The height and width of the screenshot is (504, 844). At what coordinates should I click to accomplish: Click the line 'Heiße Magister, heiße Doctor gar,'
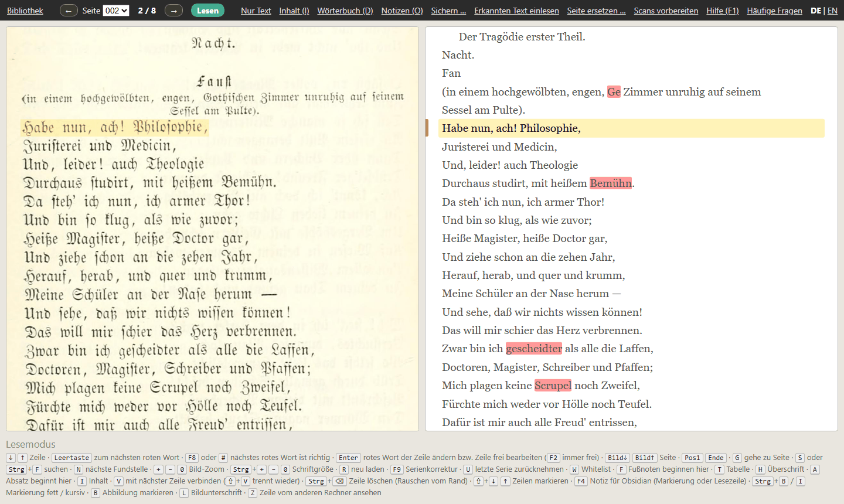click(525, 239)
